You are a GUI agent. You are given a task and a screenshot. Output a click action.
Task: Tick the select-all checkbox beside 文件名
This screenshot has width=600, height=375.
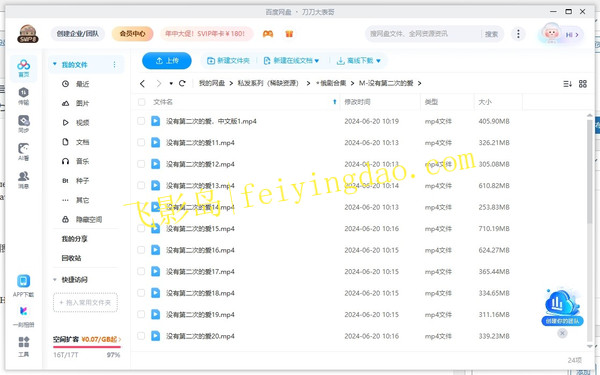pos(142,102)
